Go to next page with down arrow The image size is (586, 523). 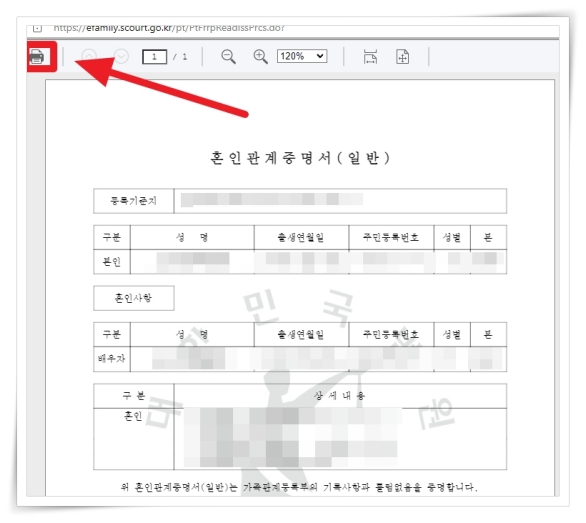point(121,56)
